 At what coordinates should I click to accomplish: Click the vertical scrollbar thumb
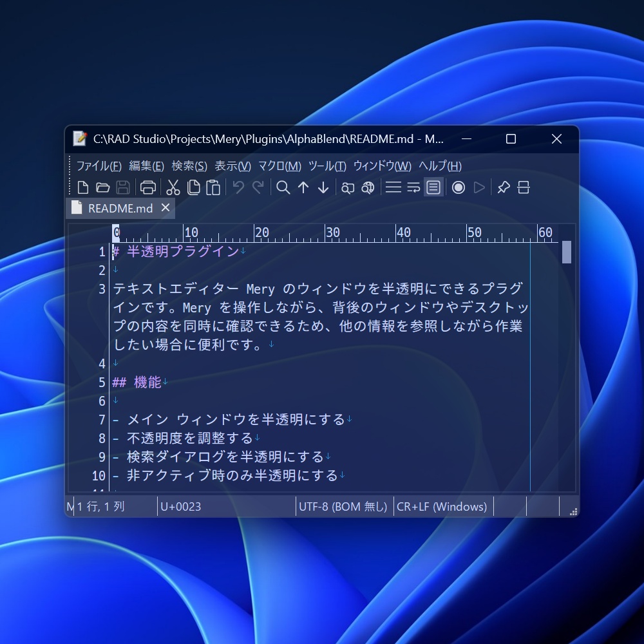pyautogui.click(x=566, y=252)
